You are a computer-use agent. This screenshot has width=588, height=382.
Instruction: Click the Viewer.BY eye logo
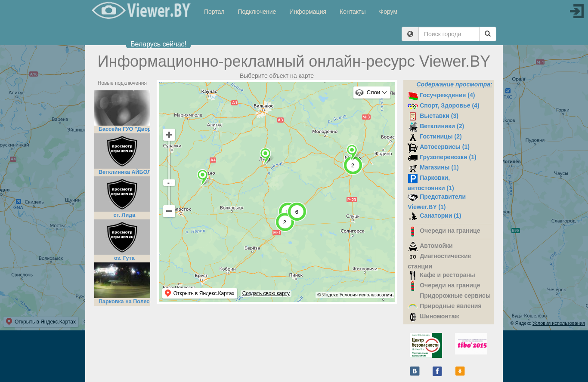141,10
